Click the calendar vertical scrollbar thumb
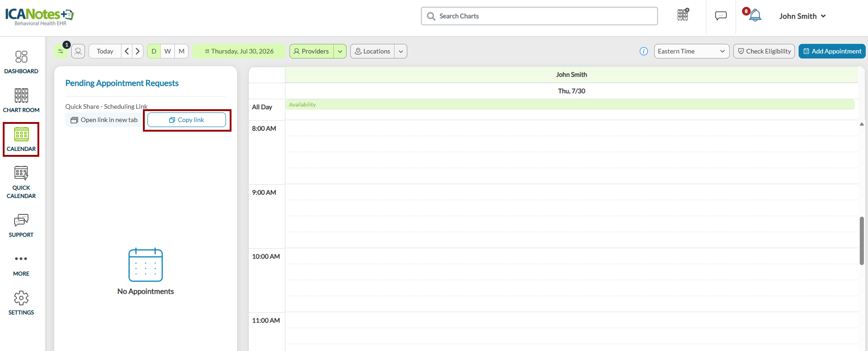Image resolution: width=868 pixels, height=351 pixels. pyautogui.click(x=862, y=241)
